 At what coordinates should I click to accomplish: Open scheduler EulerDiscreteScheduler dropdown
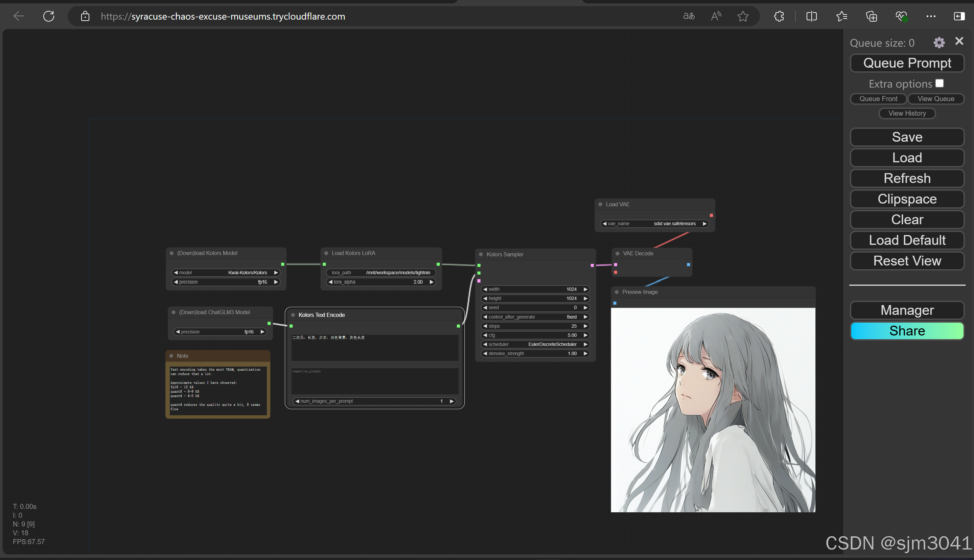click(535, 344)
